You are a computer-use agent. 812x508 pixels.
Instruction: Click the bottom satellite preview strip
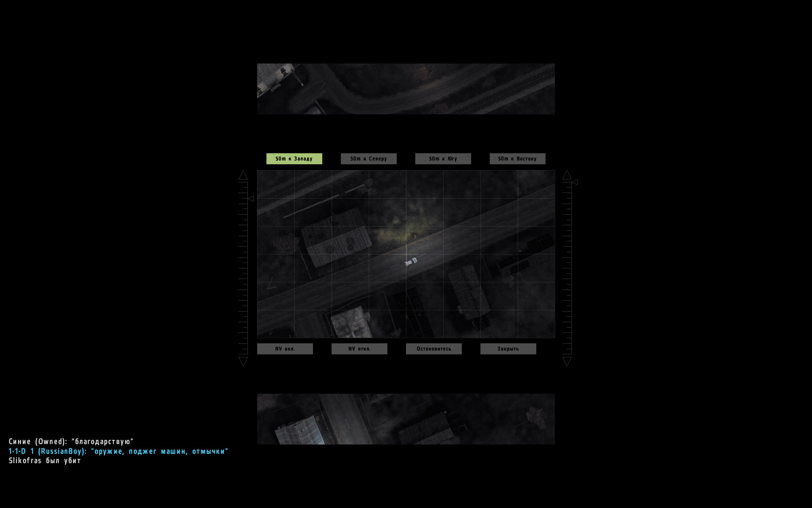point(406,419)
